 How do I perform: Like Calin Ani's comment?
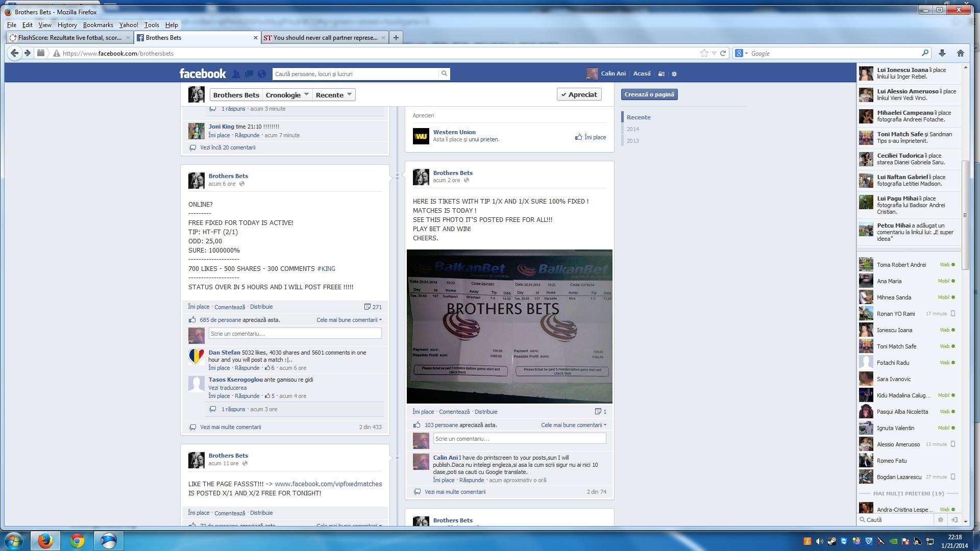pos(444,480)
